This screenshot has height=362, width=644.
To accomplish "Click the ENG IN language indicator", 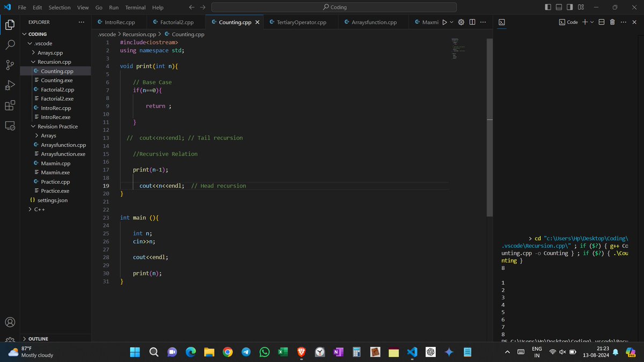I will (537, 352).
